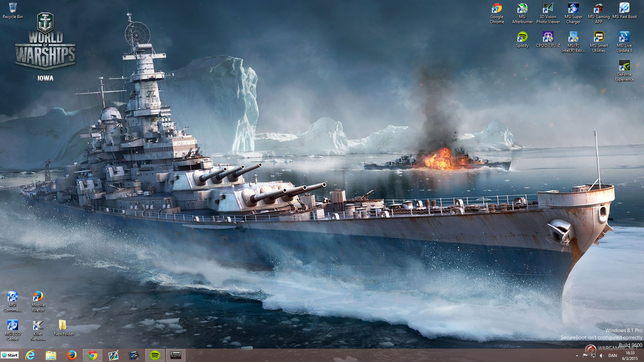Image resolution: width=644 pixels, height=362 pixels.
Task: Open the camera app taskbar icon
Action: coord(134,355)
